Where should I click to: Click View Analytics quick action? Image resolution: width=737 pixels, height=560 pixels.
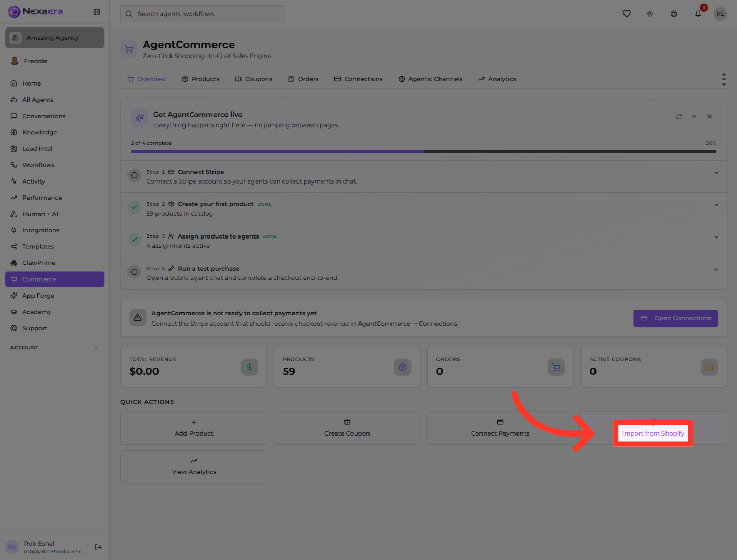[194, 467]
